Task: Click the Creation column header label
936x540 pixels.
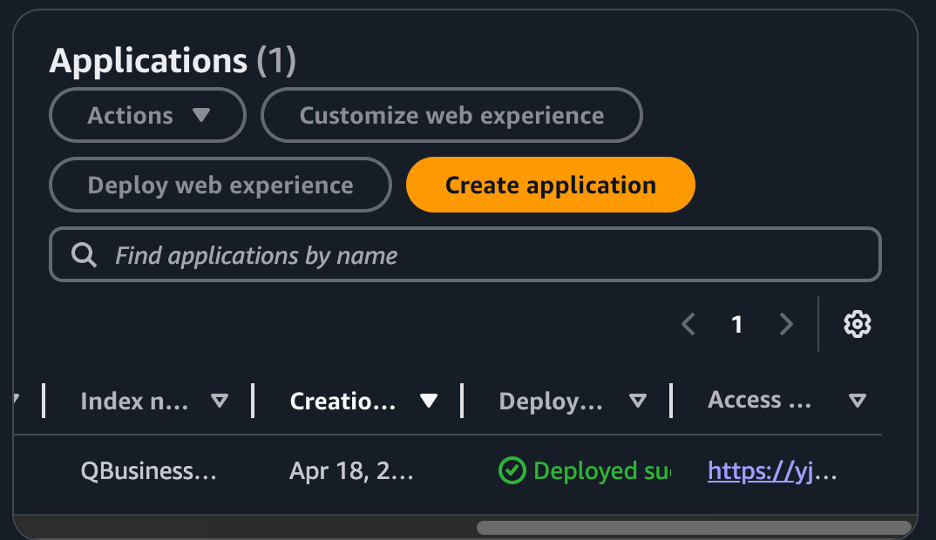Action: (343, 401)
